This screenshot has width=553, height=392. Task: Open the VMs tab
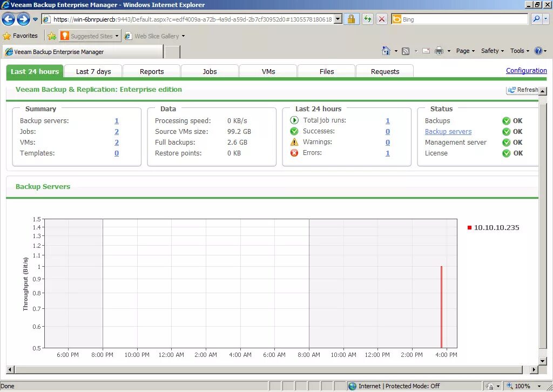268,72
